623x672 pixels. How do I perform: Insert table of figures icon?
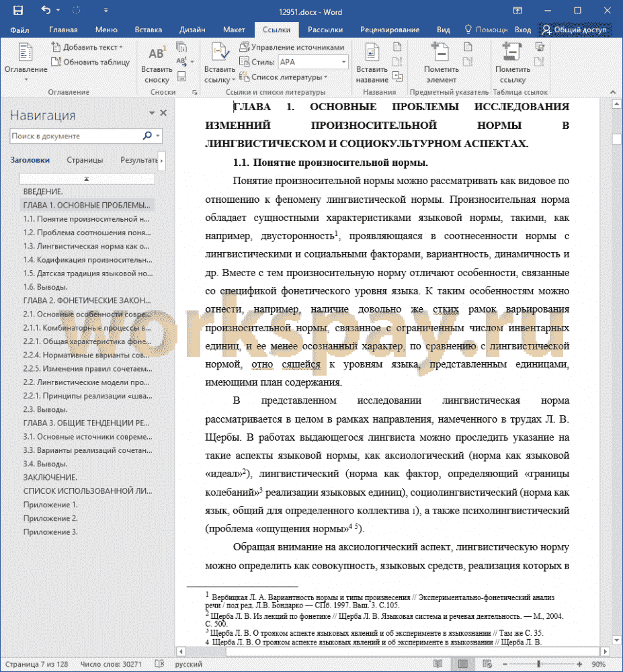(397, 47)
